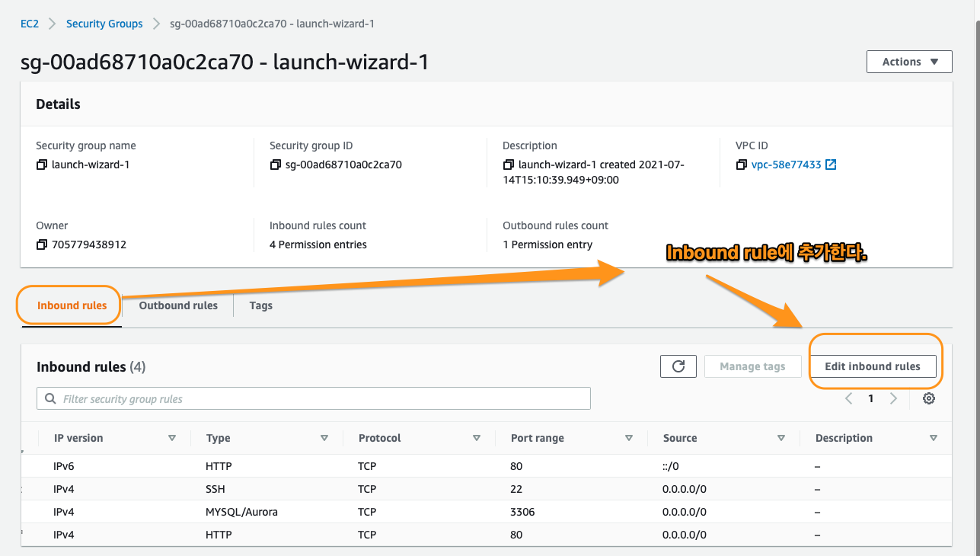The width and height of the screenshot is (980, 556).
Task: Switch to the Tags tab
Action: click(260, 305)
